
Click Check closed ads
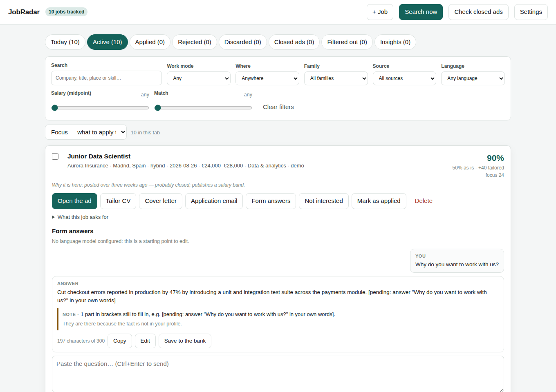[479, 12]
